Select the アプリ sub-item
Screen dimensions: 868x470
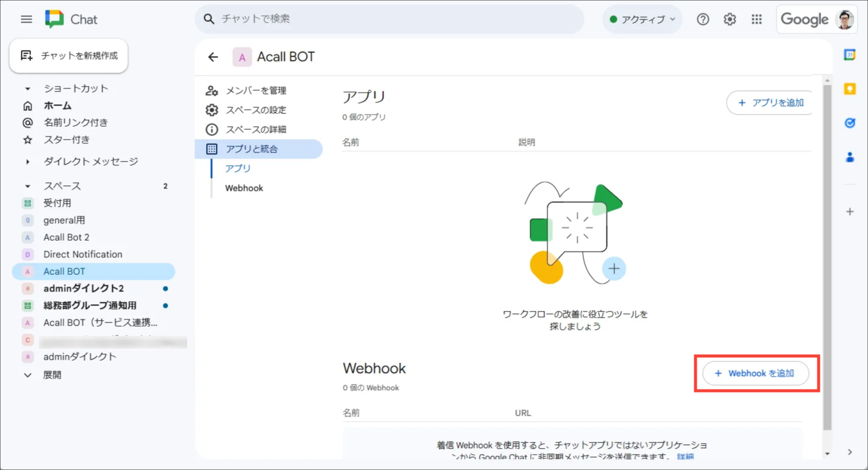[x=238, y=168]
